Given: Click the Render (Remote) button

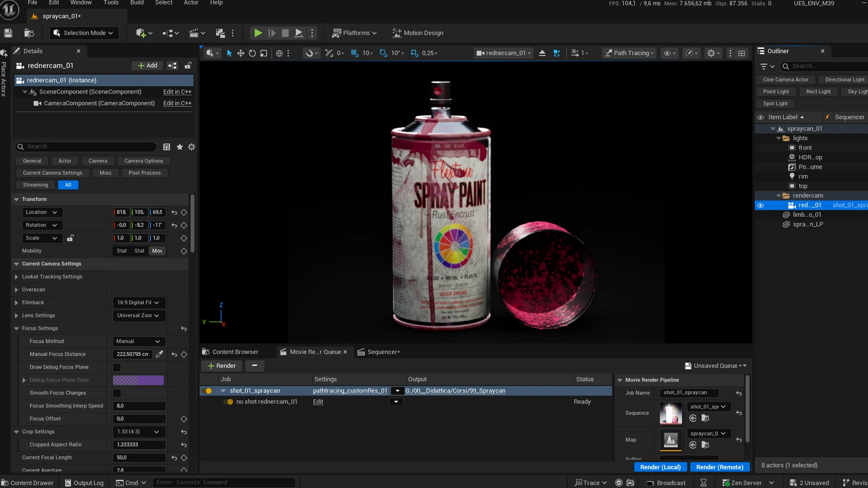Looking at the screenshot, I should [720, 467].
